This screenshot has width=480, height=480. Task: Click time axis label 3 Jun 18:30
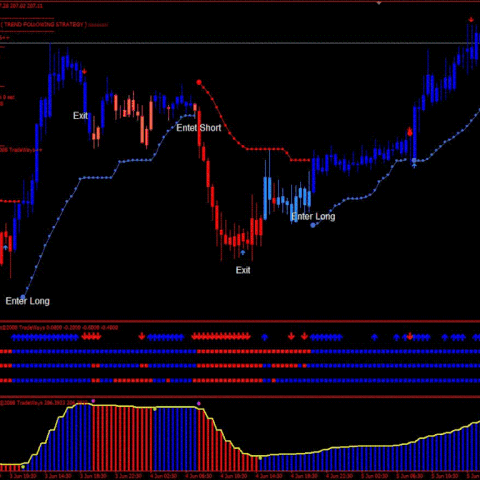tap(94, 476)
